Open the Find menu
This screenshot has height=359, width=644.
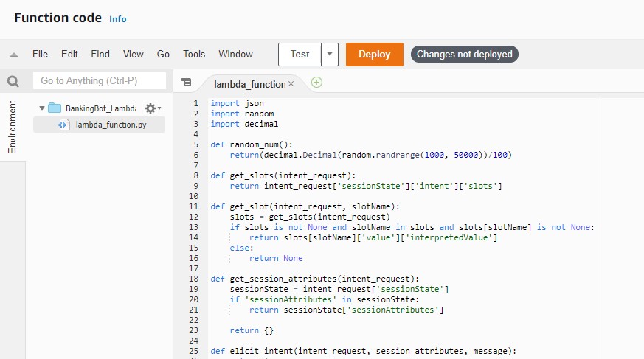pyautogui.click(x=100, y=54)
